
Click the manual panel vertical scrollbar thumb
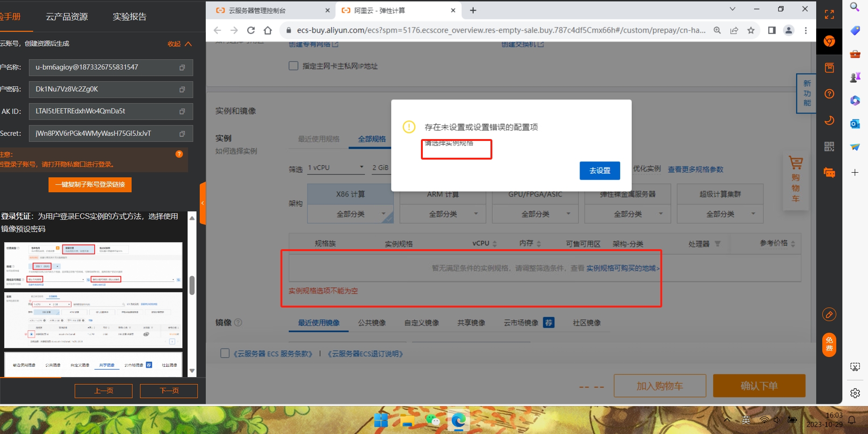click(x=192, y=285)
